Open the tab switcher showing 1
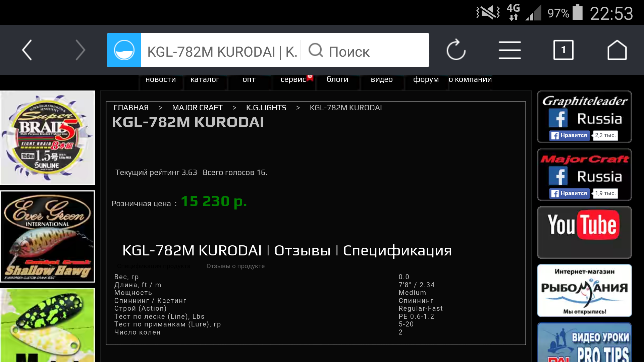Viewport: 644px width, 362px height. click(x=563, y=50)
